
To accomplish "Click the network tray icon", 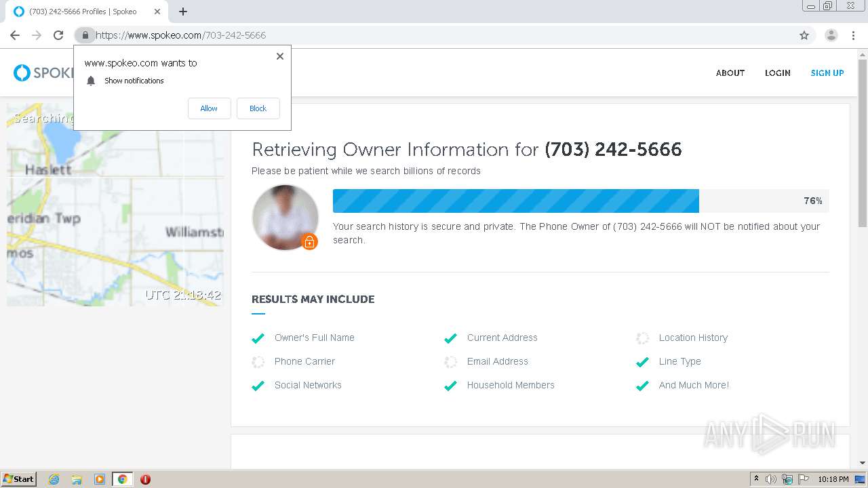I will point(787,479).
